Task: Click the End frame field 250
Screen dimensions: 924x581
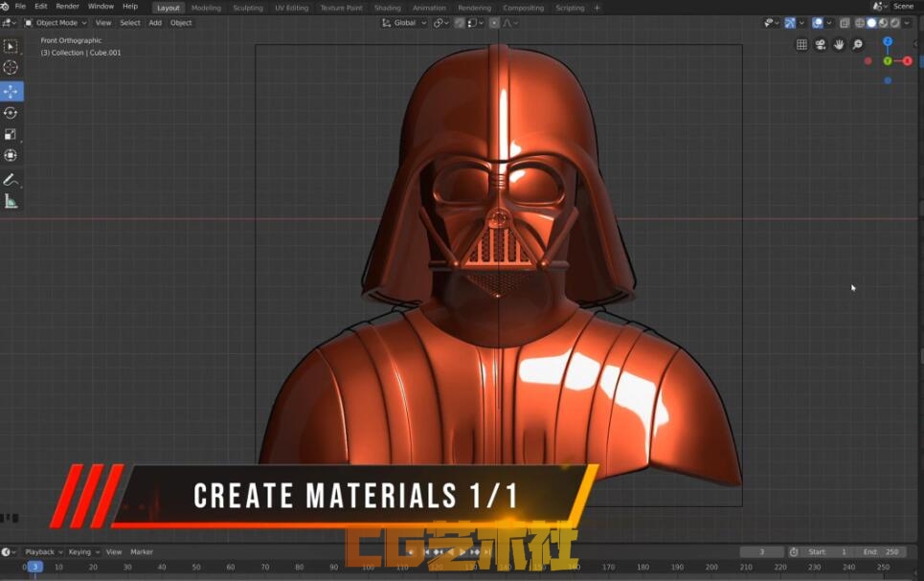Action: 882,552
